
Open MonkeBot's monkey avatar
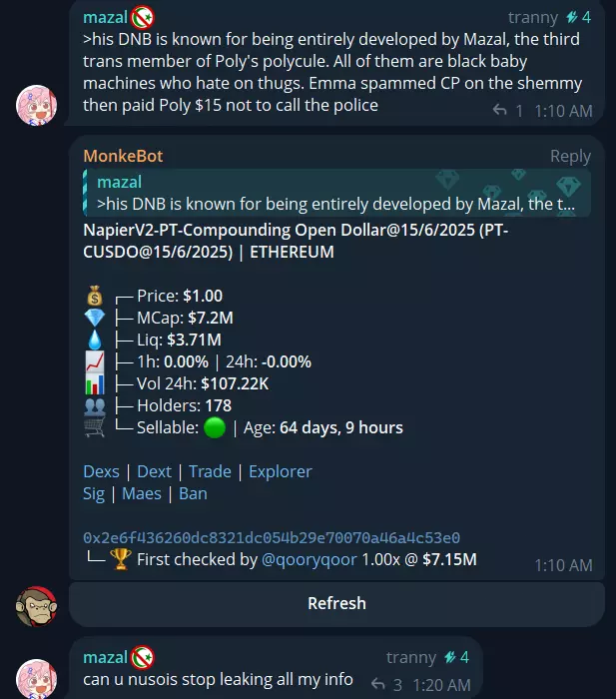(x=37, y=606)
